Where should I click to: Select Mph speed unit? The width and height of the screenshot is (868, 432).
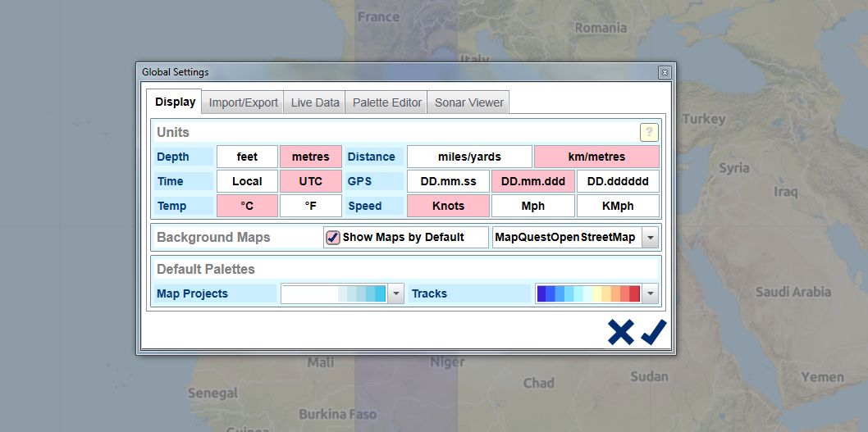pyautogui.click(x=532, y=206)
